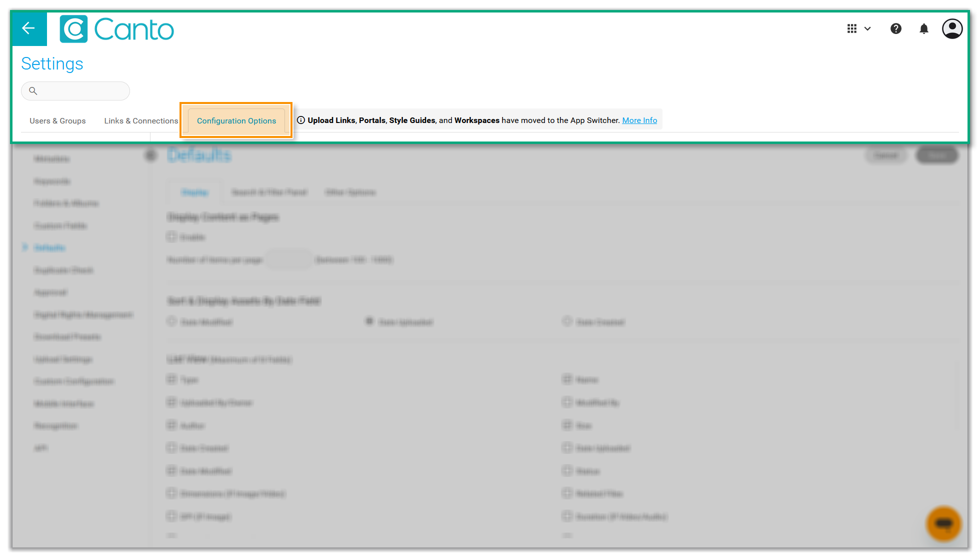Screen dimensions: 980x560
Task: Open the help question mark icon
Action: (895, 28)
